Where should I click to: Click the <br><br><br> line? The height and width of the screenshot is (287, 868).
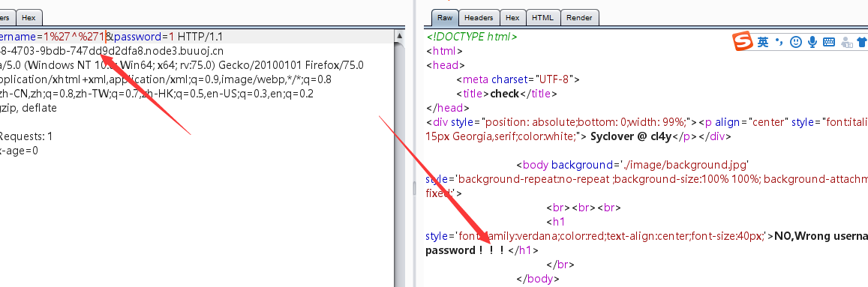[x=584, y=208]
